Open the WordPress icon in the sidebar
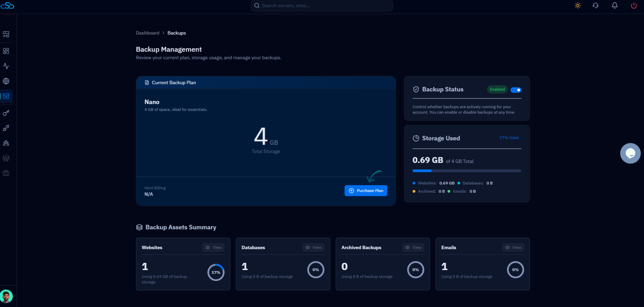644x307 pixels. click(6, 158)
